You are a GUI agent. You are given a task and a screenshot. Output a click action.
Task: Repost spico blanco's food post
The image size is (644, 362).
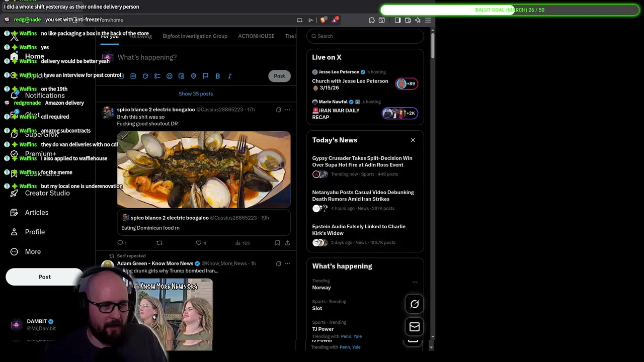pos(159,243)
